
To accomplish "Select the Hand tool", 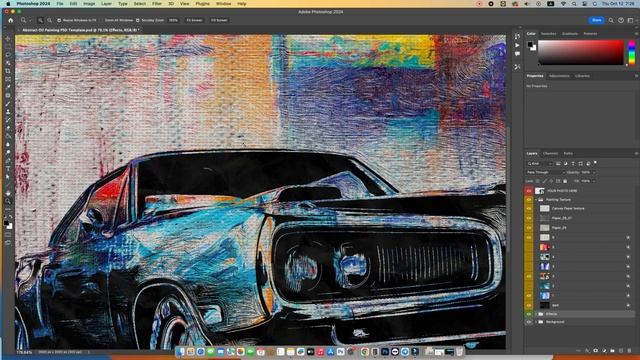I will click(x=8, y=193).
